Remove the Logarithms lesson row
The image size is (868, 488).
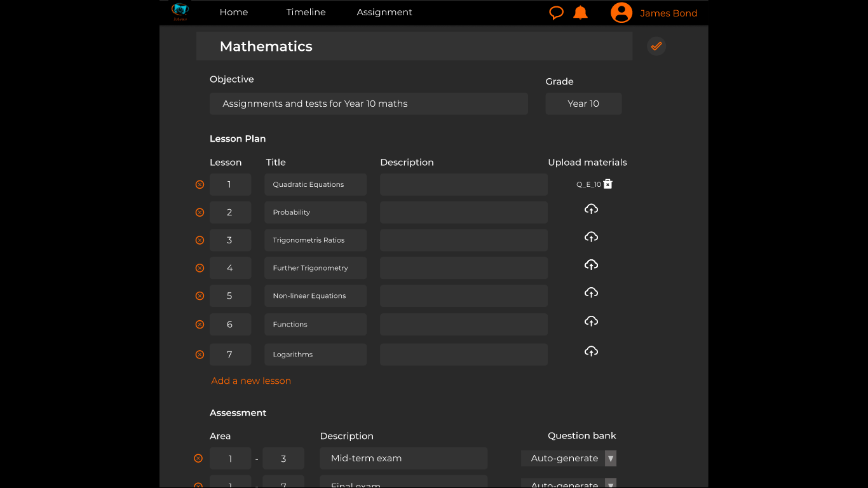click(x=200, y=355)
